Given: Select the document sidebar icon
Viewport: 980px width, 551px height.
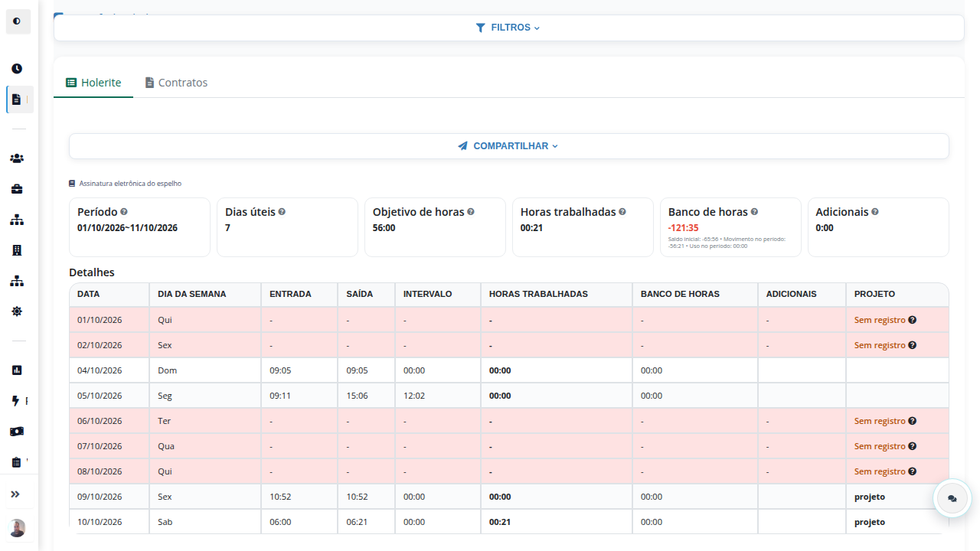Looking at the screenshot, I should (x=17, y=99).
